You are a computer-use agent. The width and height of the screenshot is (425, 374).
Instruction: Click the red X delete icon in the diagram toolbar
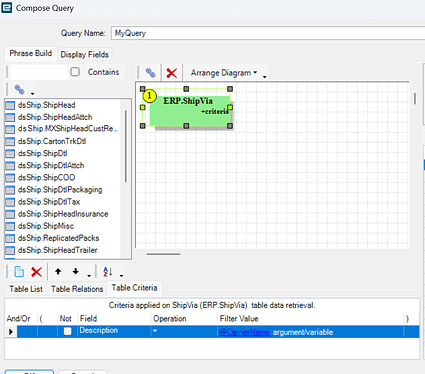172,73
